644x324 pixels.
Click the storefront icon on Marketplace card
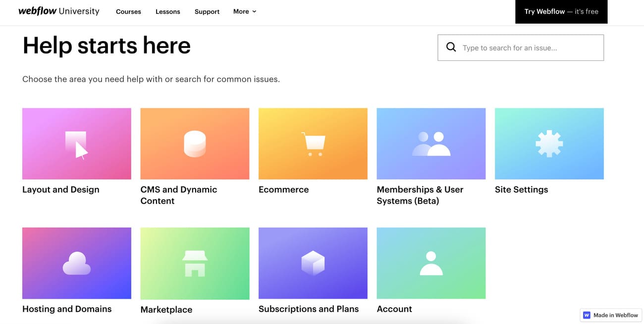click(195, 263)
